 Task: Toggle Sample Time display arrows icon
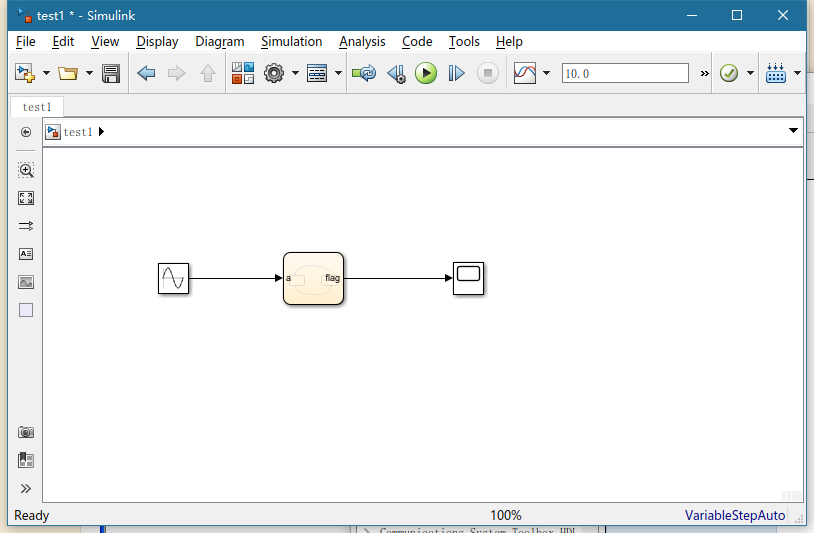26,226
